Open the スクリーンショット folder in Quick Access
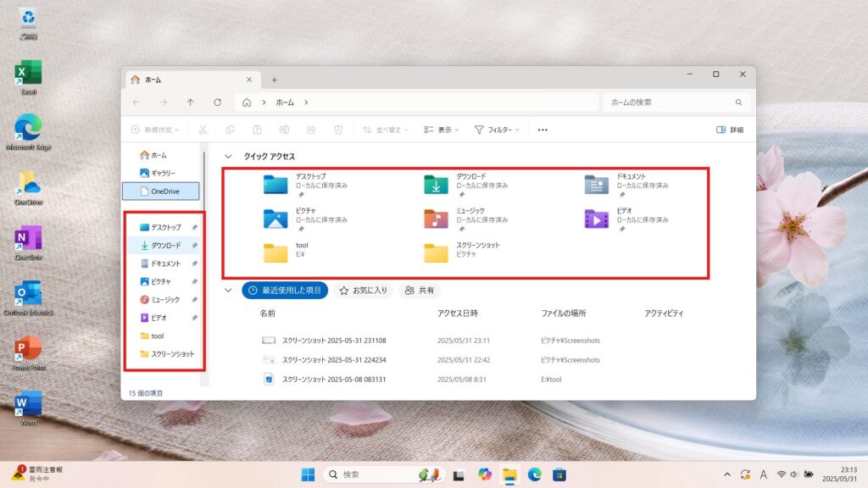This screenshot has height=488, width=868. [462, 252]
